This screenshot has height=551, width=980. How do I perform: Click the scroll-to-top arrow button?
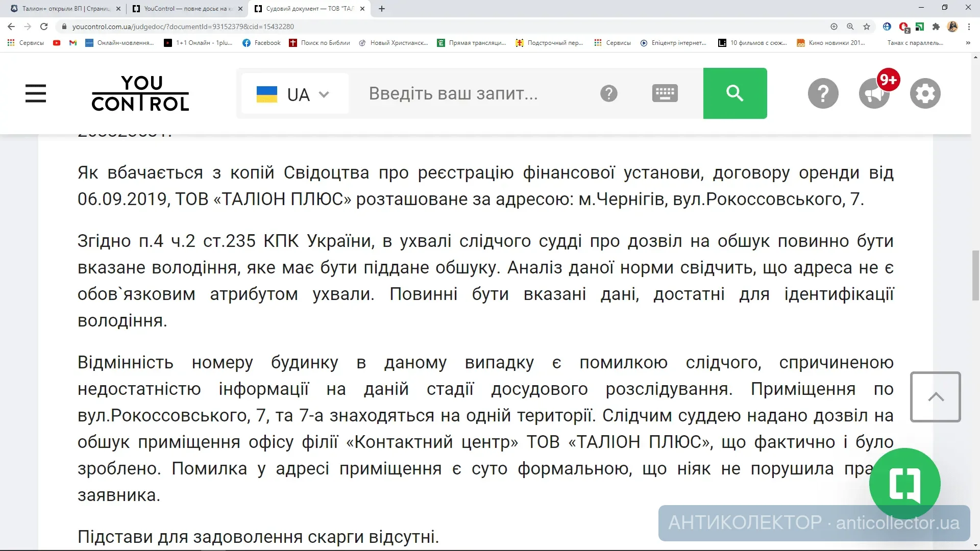936,397
